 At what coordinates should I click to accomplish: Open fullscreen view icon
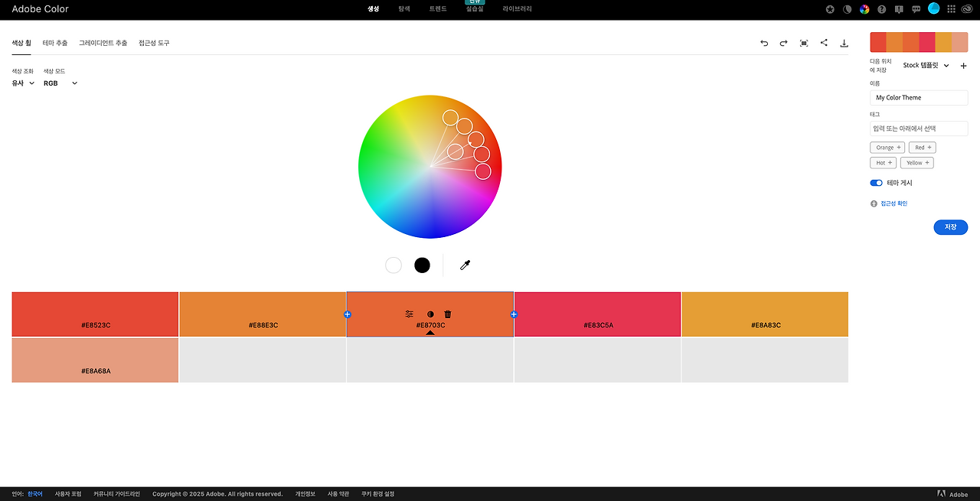[804, 44]
